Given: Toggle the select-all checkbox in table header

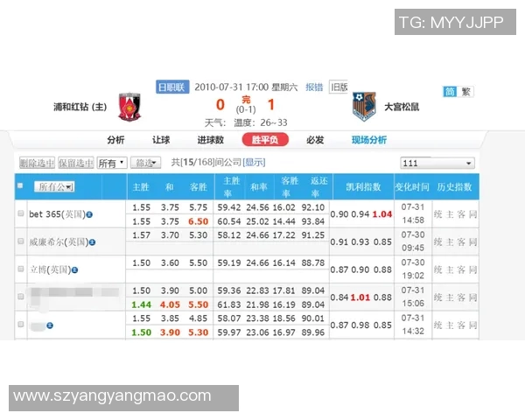Looking at the screenshot, I should click(20, 185).
